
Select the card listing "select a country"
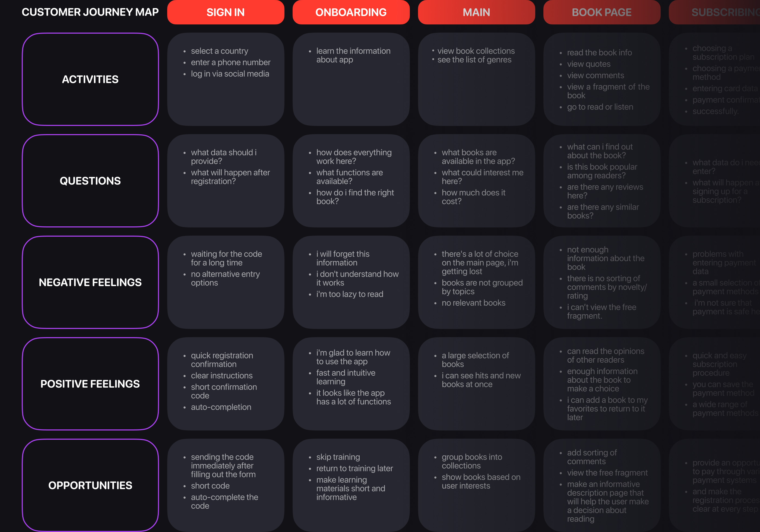click(x=225, y=79)
